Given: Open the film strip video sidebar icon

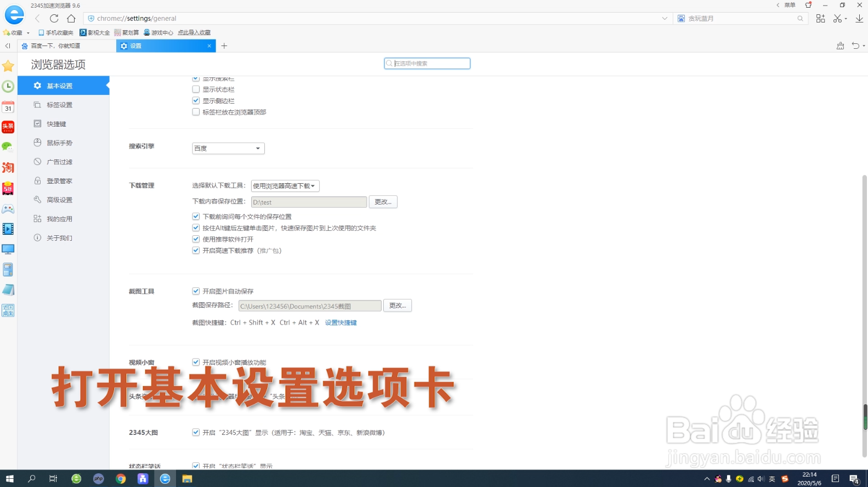Looking at the screenshot, I should point(8,229).
